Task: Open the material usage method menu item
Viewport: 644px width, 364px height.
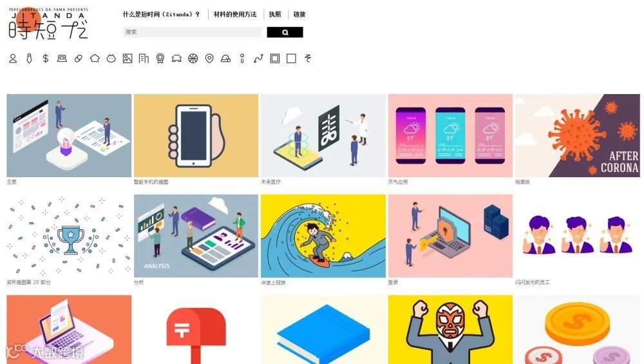Action: (235, 14)
